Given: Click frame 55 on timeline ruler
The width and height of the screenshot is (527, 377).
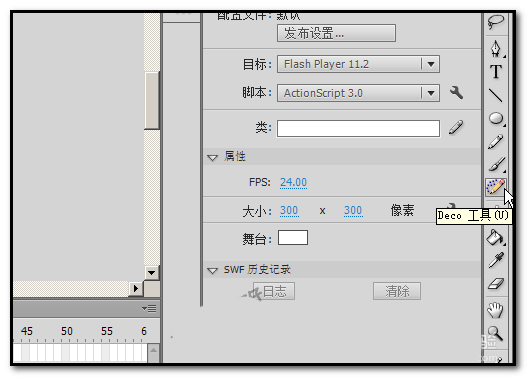Looking at the screenshot, I should pyautogui.click(x=107, y=331).
